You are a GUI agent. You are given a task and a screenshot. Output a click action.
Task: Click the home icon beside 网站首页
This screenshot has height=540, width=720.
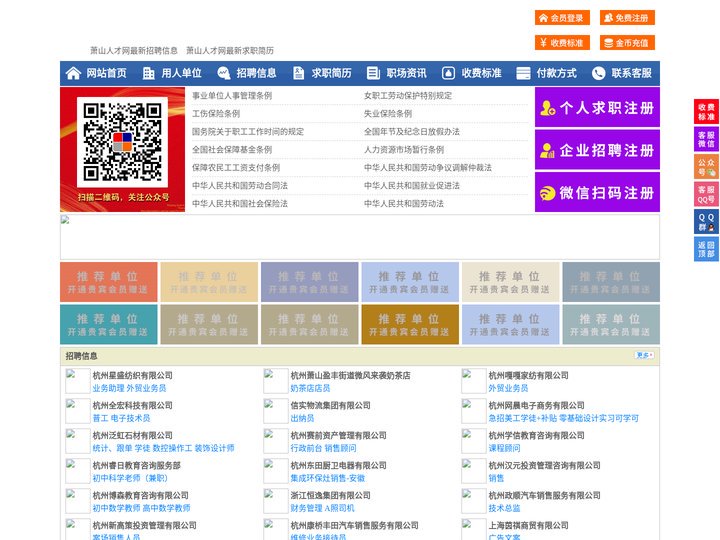pos(73,73)
